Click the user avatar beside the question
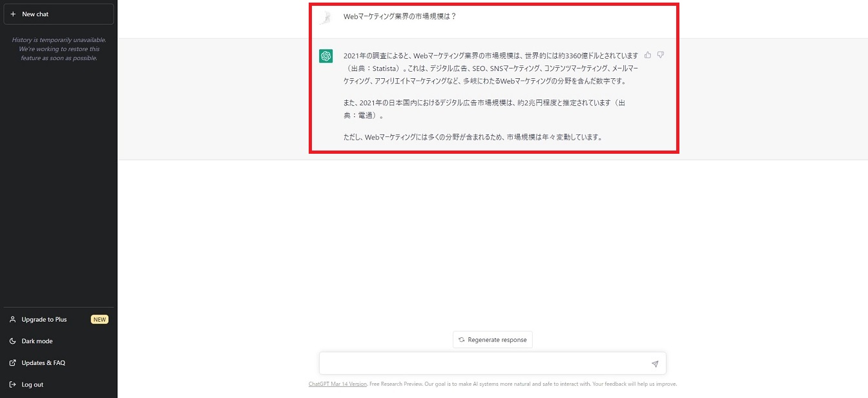The image size is (868, 398). 325,17
